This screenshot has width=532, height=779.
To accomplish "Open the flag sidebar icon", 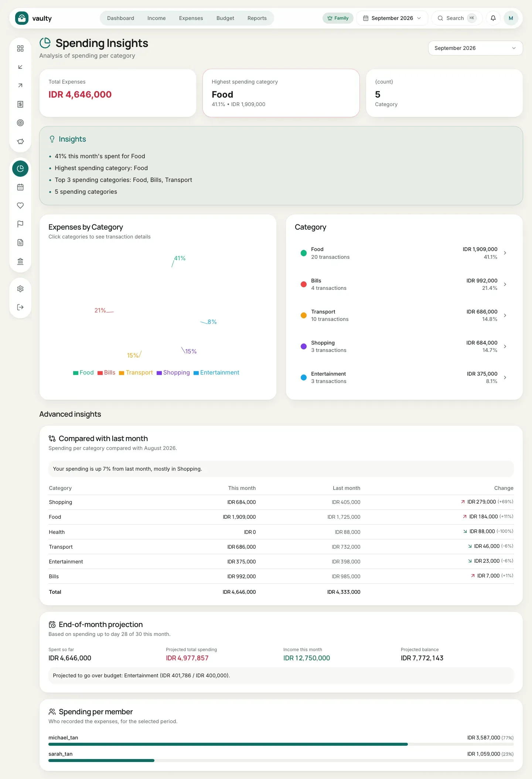I will (20, 224).
